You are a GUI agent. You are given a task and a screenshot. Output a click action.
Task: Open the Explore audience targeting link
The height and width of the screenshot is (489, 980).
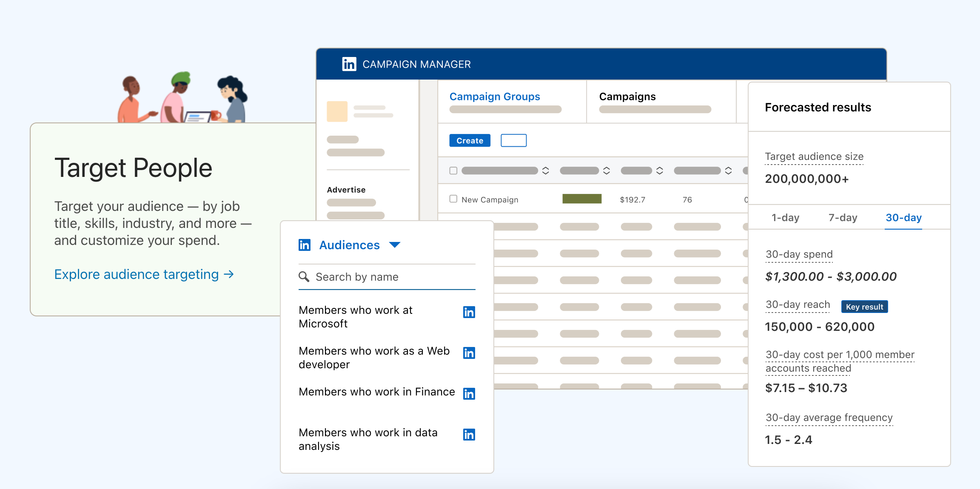pyautogui.click(x=144, y=274)
